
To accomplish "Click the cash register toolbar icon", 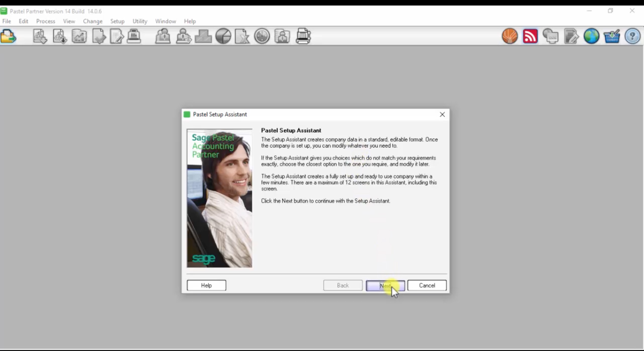I will point(134,36).
